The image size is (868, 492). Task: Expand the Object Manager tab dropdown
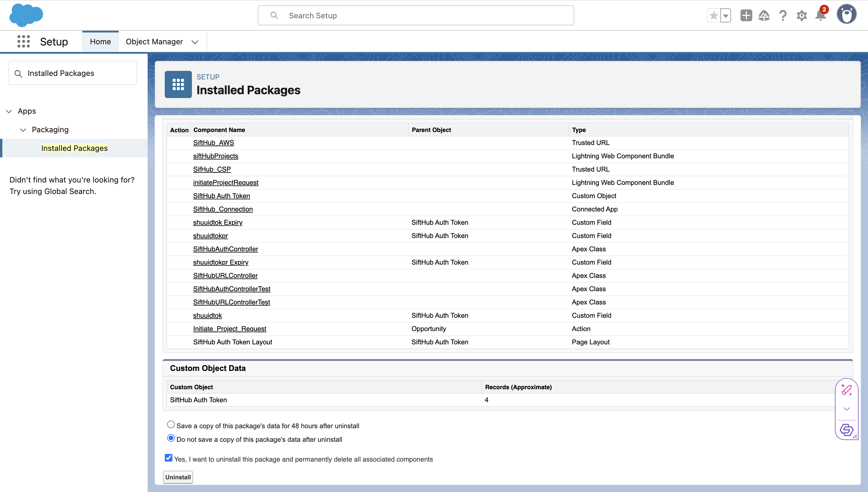(x=195, y=42)
